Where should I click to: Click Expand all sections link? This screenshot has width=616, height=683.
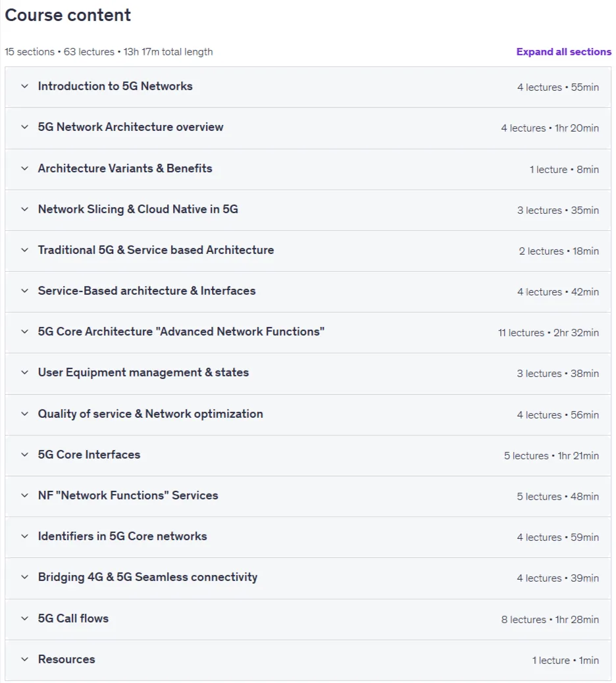(x=564, y=52)
